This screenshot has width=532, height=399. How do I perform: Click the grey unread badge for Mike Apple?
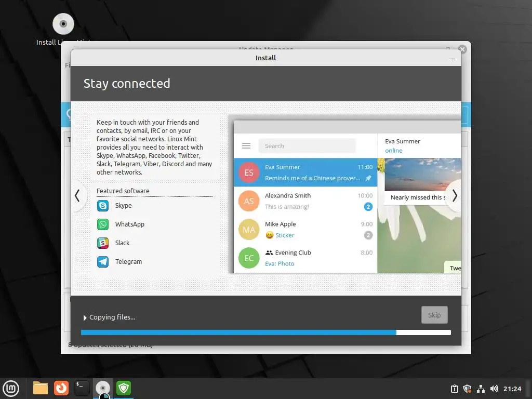click(x=368, y=235)
